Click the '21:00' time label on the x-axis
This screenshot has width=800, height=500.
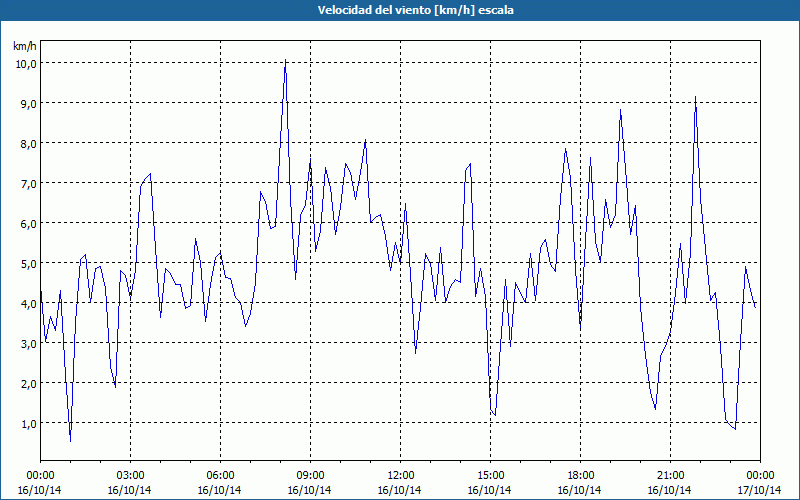pos(670,476)
